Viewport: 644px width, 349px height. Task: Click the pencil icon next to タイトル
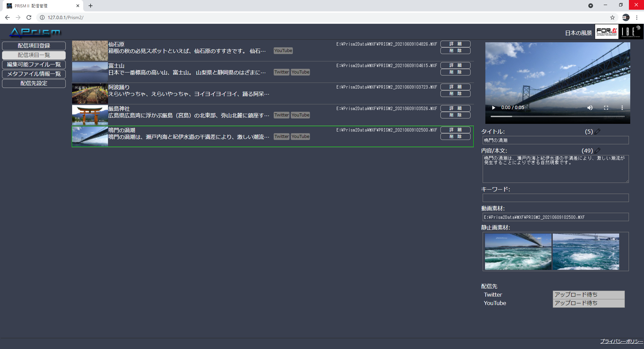pyautogui.click(x=597, y=132)
